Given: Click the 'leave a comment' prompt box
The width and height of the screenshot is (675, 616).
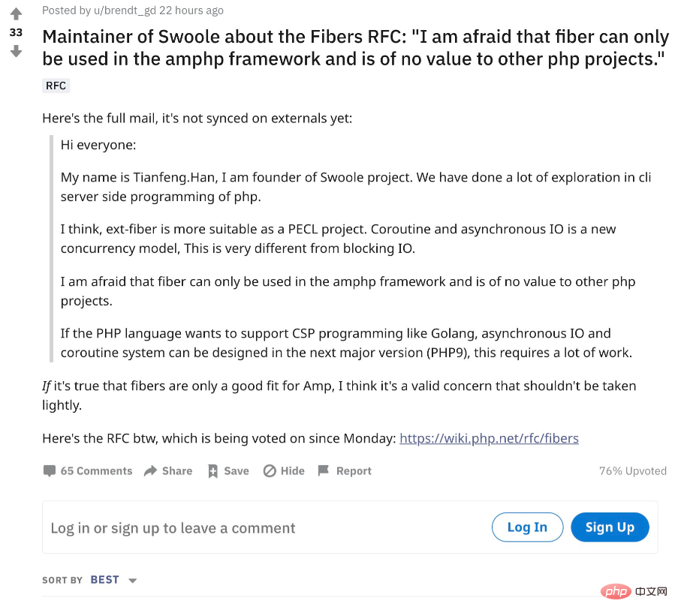Looking at the screenshot, I should tap(173, 528).
